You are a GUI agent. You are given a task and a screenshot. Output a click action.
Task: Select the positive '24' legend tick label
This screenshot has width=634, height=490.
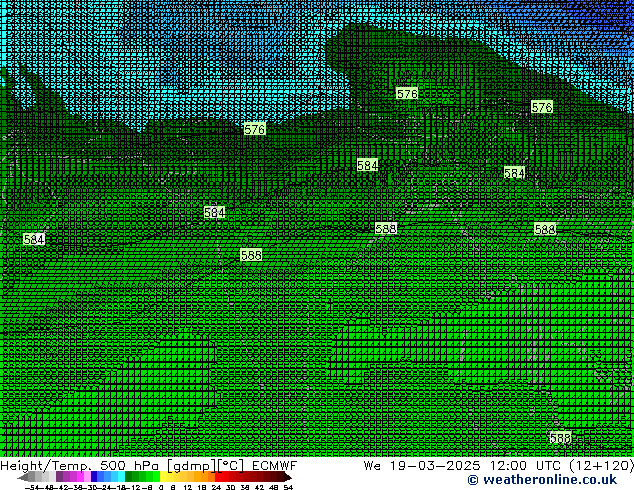click(x=216, y=487)
